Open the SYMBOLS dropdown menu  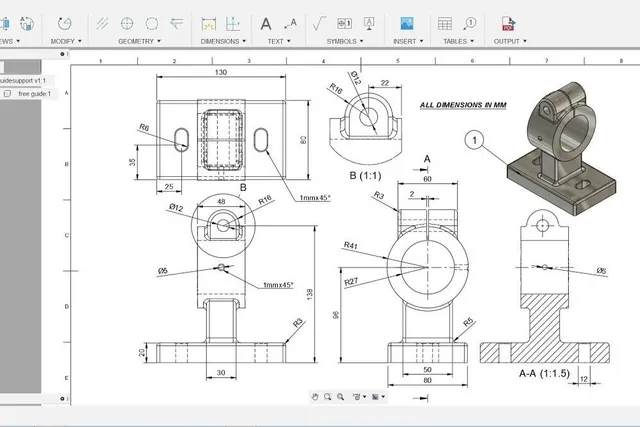click(x=345, y=41)
